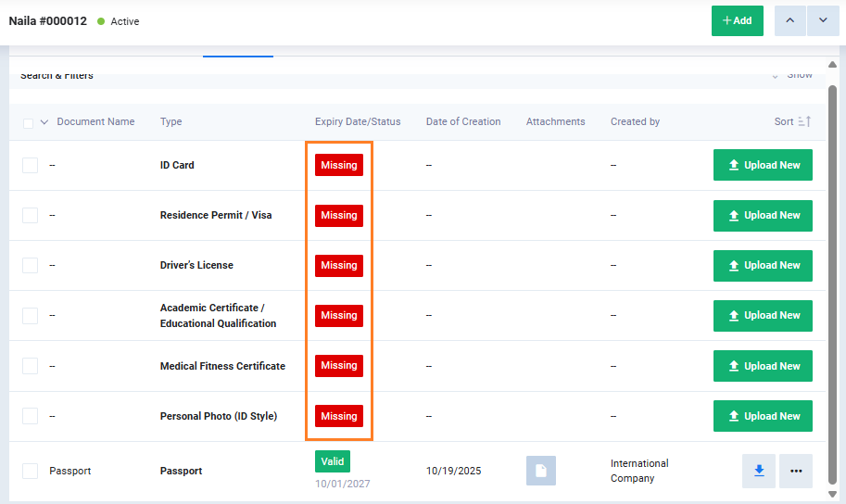Go to previous record with up arrow
This screenshot has height=504, width=846.
point(789,20)
